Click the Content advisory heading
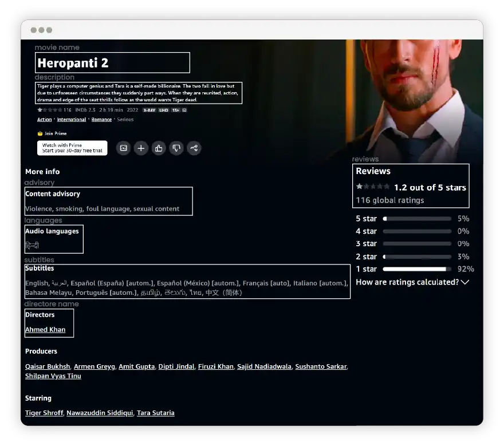 coord(53,194)
